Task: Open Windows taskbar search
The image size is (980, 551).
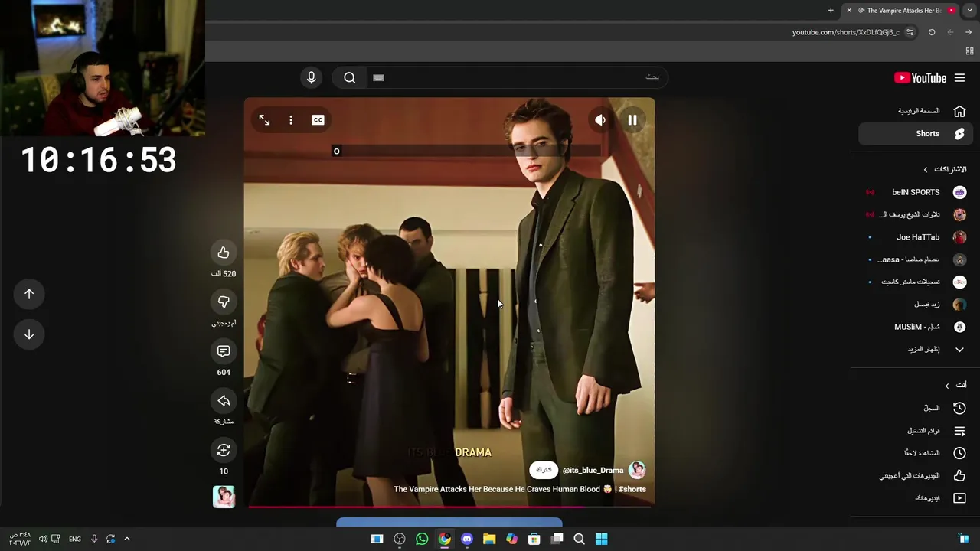Action: click(579, 539)
